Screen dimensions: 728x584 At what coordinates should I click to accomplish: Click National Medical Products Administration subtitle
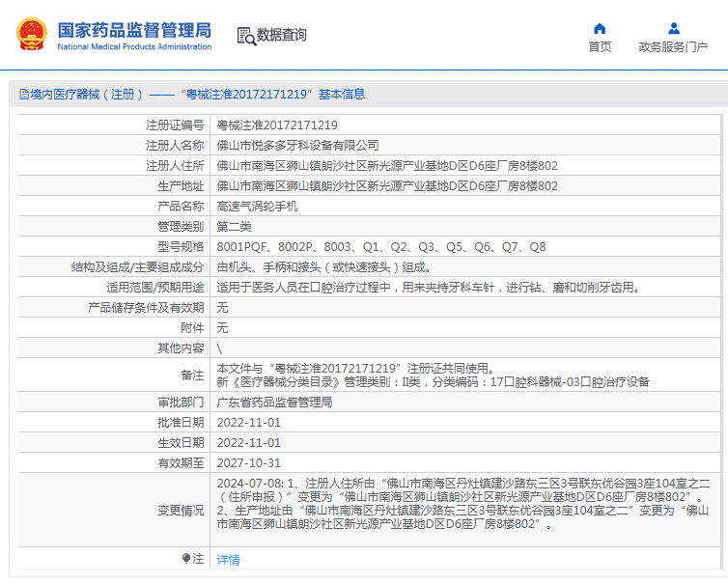(134, 47)
